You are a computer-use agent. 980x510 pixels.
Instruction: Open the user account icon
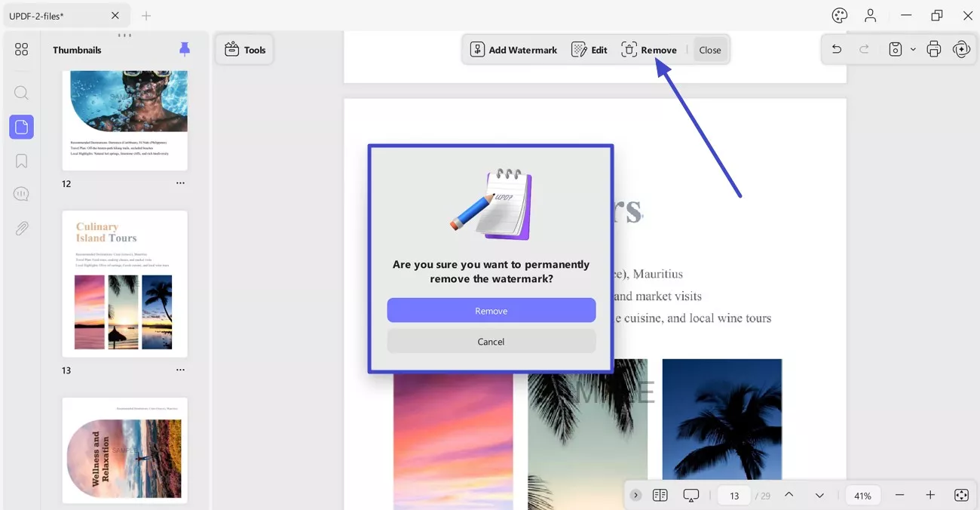(871, 15)
